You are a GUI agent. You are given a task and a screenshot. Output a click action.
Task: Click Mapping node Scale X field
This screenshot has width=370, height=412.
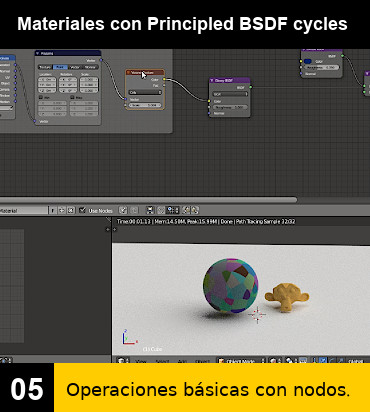(89, 80)
